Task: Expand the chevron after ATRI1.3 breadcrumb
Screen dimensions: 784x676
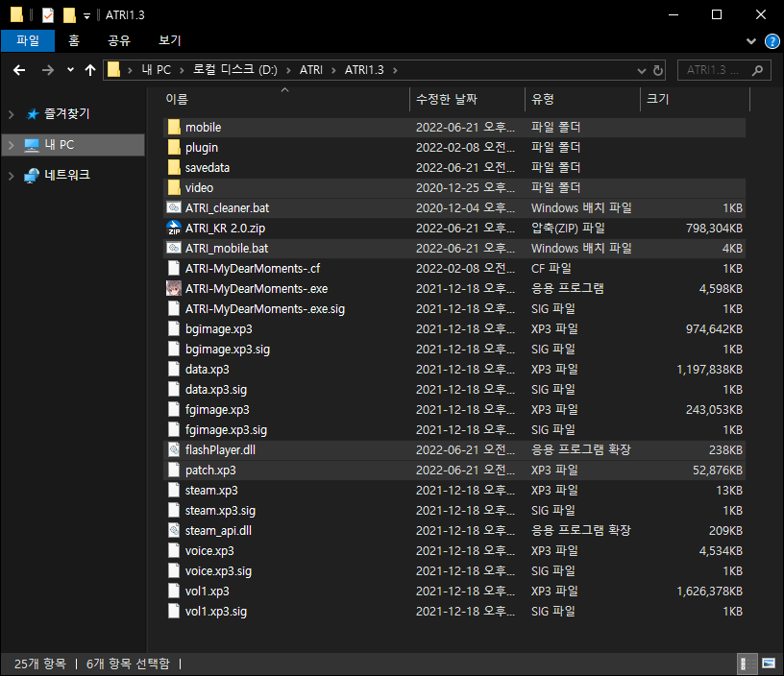Action: [395, 70]
